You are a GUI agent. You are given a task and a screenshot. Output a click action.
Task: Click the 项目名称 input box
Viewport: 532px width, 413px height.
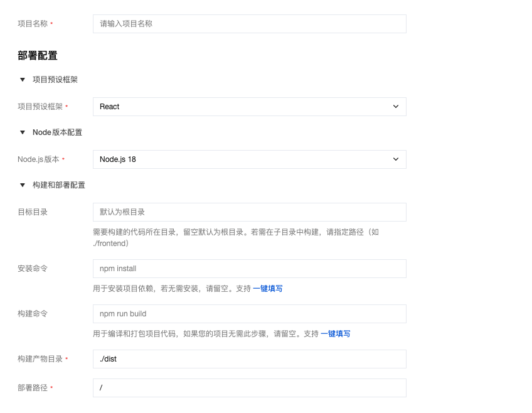(x=248, y=24)
